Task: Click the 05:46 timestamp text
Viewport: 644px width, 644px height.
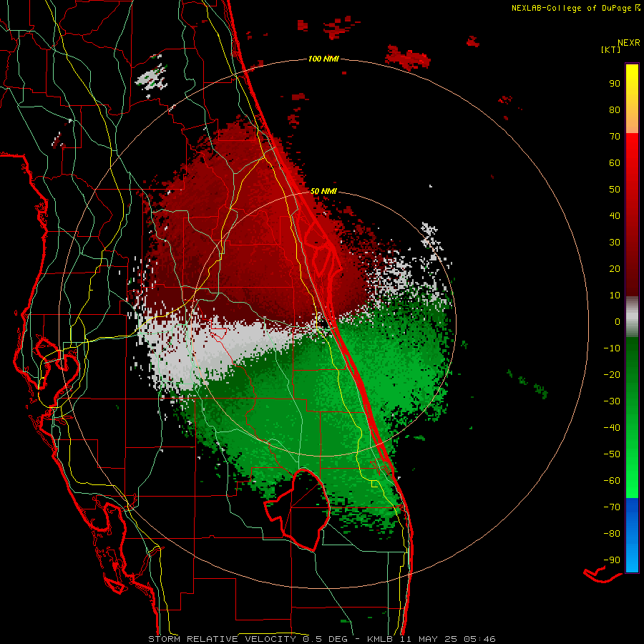Action: pyautogui.click(x=479, y=639)
